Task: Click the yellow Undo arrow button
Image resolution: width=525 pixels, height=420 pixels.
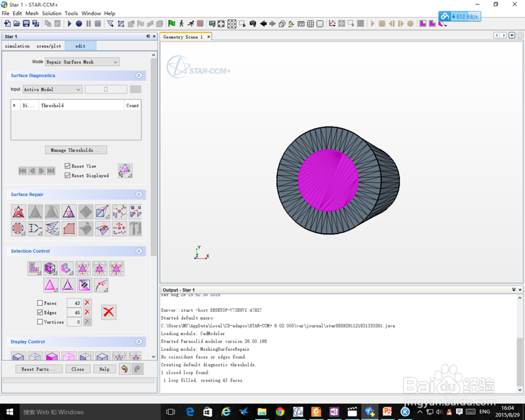Action: click(124, 369)
